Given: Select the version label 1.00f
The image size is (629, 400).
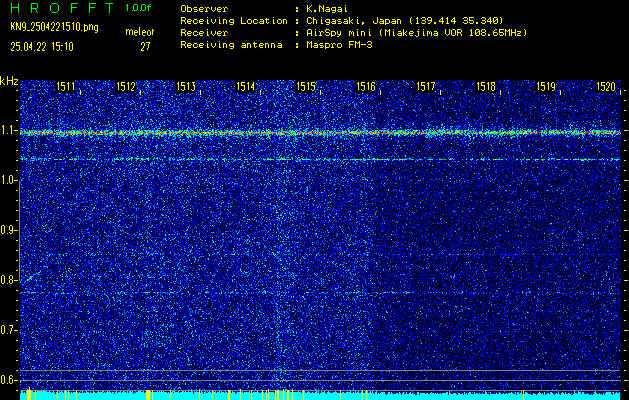Looking at the screenshot, I should coord(138,8).
